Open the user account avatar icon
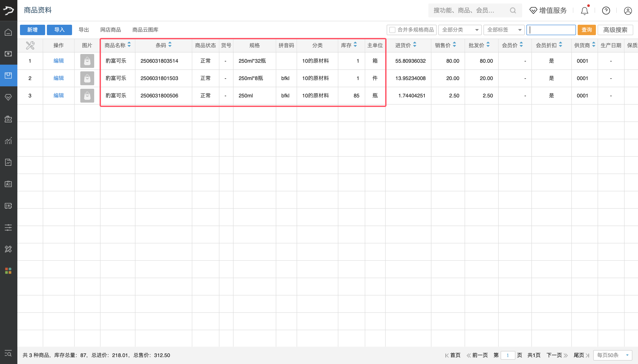The height and width of the screenshot is (364, 638). pyautogui.click(x=628, y=10)
